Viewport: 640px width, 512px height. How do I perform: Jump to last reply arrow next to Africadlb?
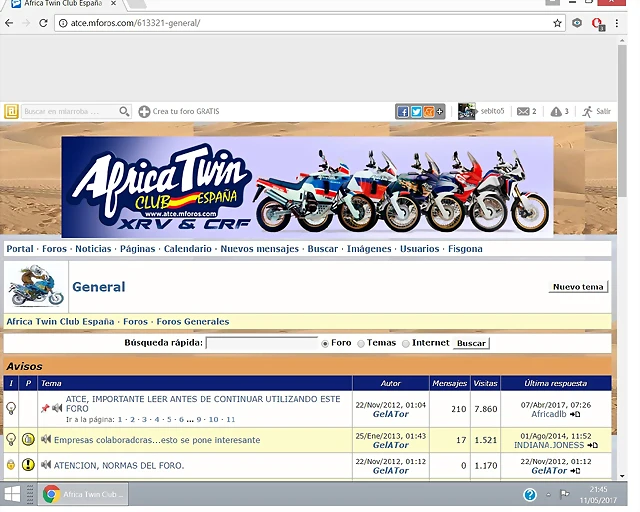[575, 414]
